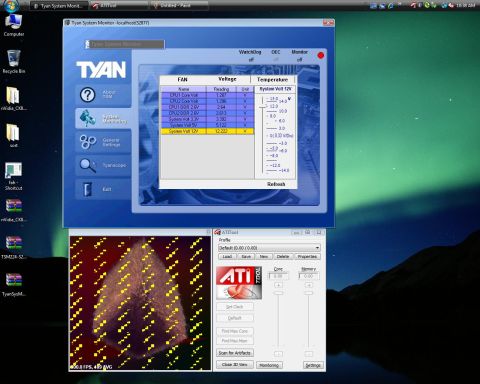This screenshot has width=480, height=384.
Task: Select the System Volt 12V row
Action: point(207,131)
